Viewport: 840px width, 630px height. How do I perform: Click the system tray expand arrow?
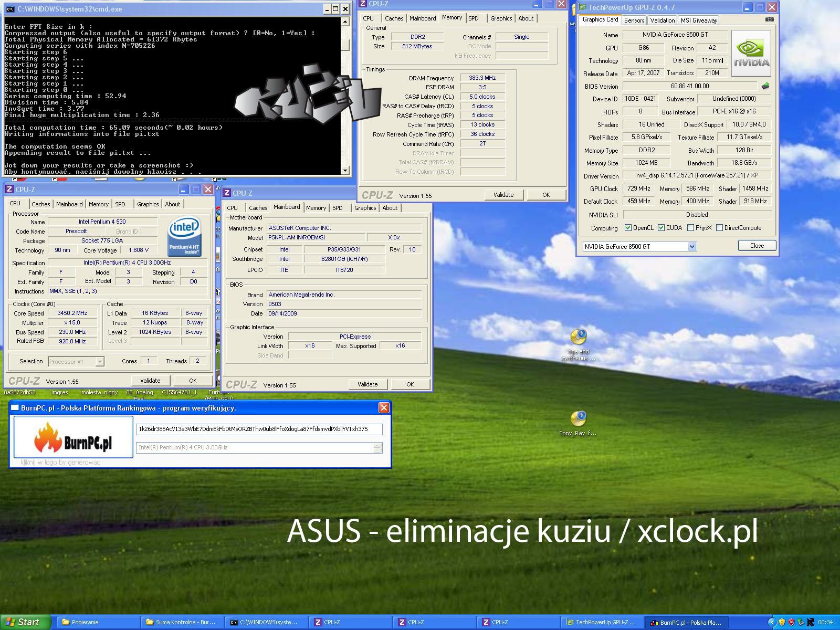(772, 622)
